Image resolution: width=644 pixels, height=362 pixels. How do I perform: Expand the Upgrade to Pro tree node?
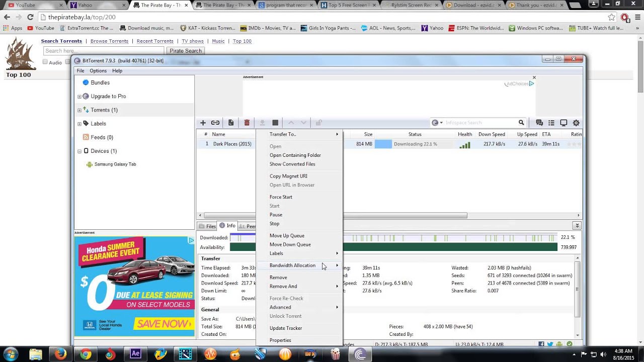pyautogui.click(x=79, y=97)
